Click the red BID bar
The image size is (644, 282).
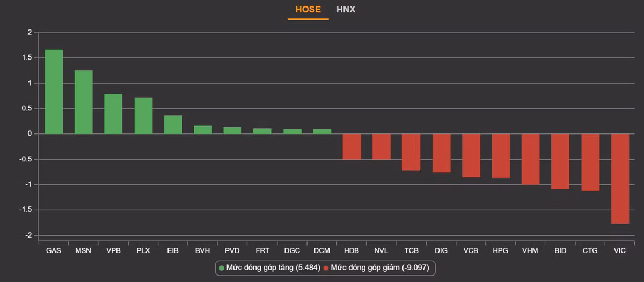560,161
